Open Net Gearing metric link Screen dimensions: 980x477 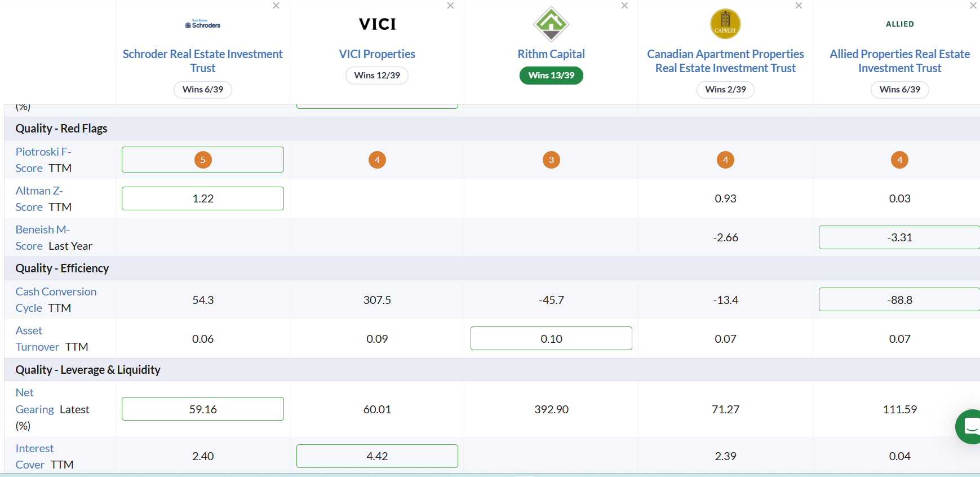34,400
